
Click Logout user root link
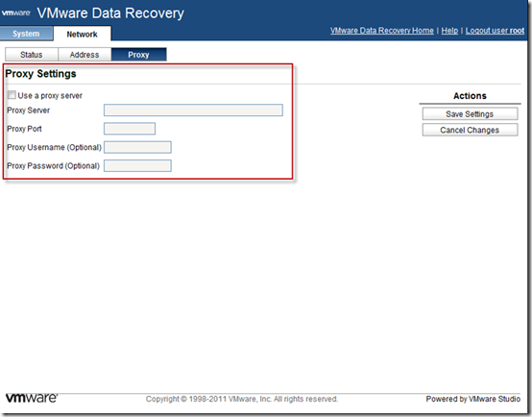495,31
